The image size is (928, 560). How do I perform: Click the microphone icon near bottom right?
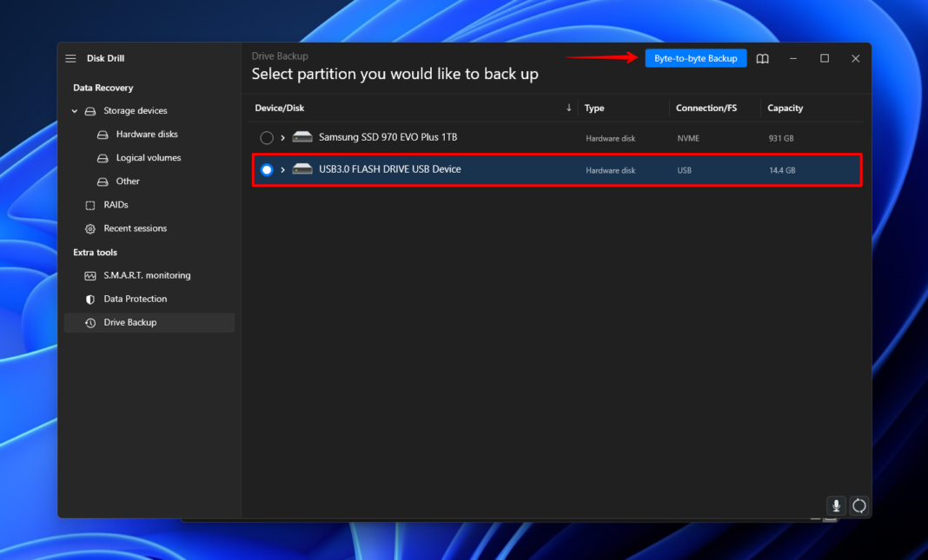click(835, 505)
